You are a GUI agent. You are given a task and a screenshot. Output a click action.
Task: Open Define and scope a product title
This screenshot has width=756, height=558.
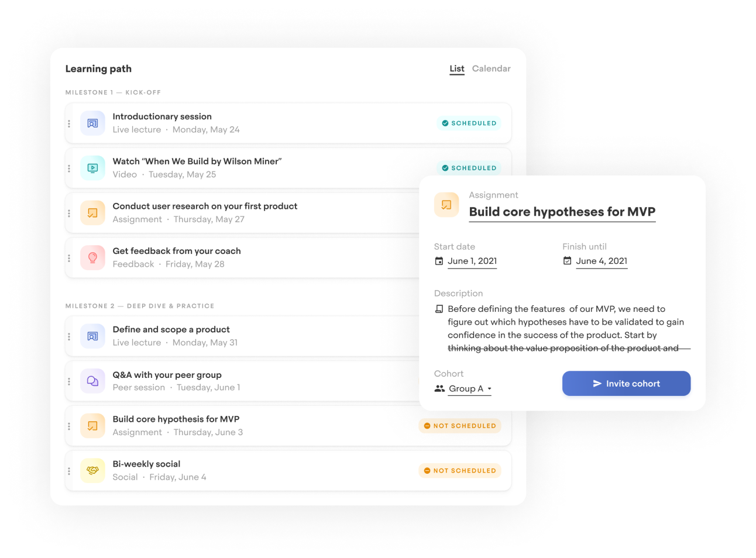tap(171, 329)
